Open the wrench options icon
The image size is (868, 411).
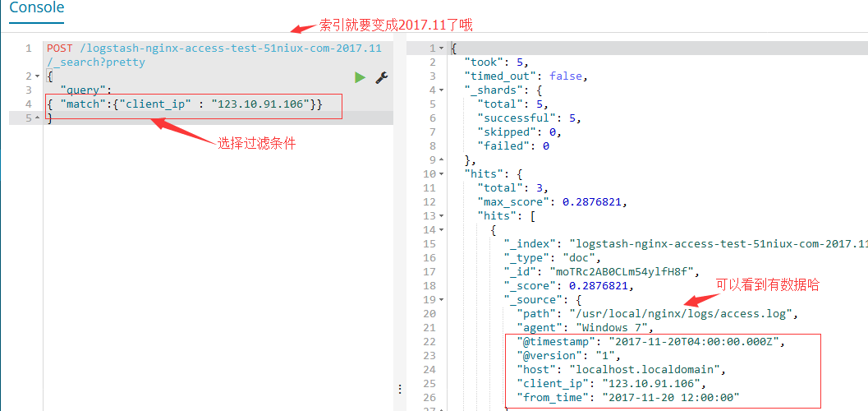pos(381,76)
